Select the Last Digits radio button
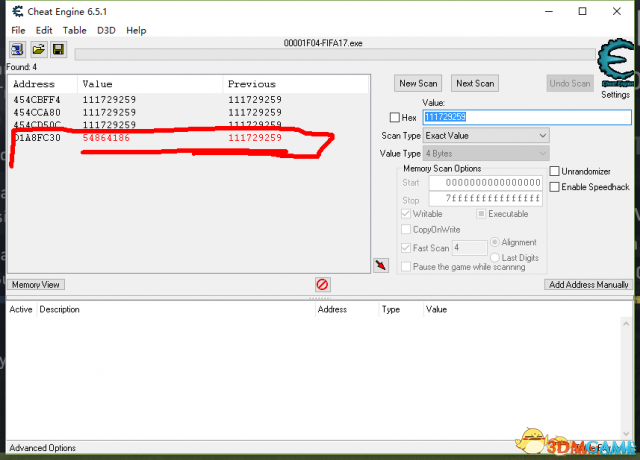Viewport: 640px width, 460px height. 495,258
